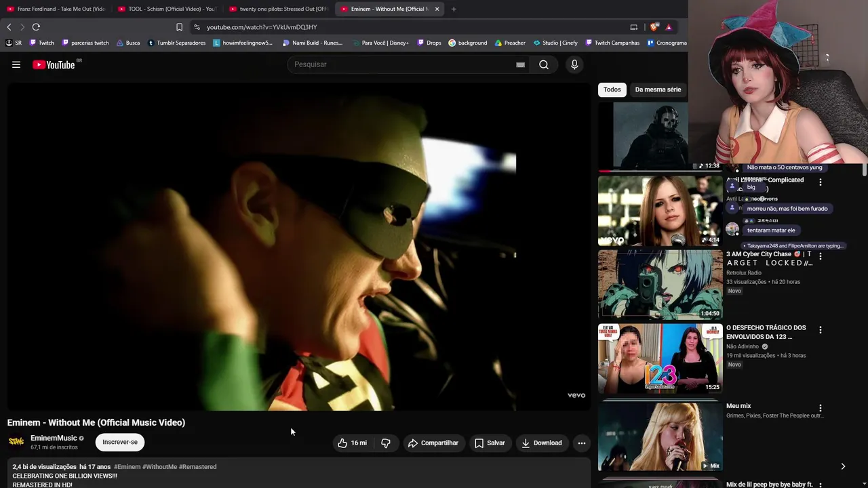This screenshot has height=488, width=868.
Task: Dislike the Eminem video
Action: pyautogui.click(x=386, y=443)
